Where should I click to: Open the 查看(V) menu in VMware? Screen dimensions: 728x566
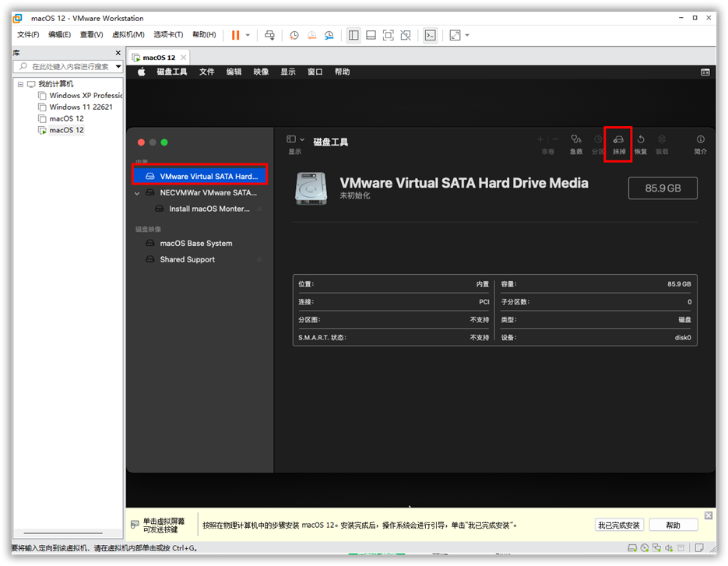pyautogui.click(x=91, y=35)
